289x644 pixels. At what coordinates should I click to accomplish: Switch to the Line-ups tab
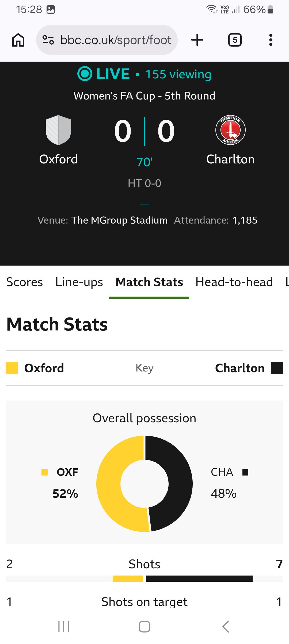click(x=79, y=282)
